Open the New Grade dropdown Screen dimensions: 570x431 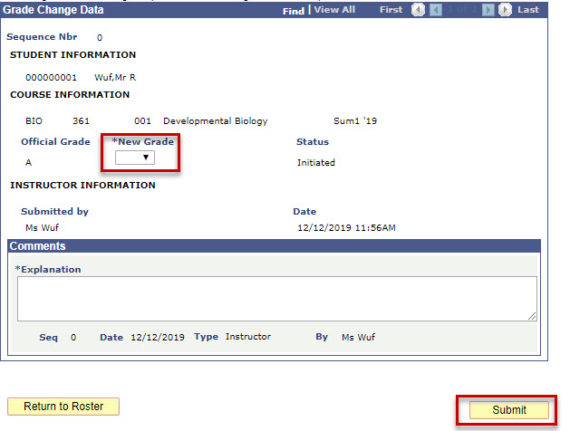135,157
